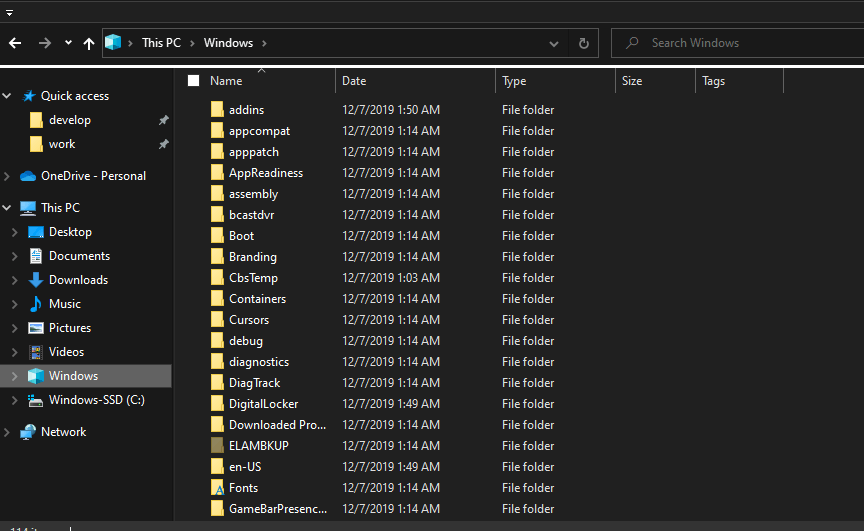Click the Documents icon in sidebar

36,256
